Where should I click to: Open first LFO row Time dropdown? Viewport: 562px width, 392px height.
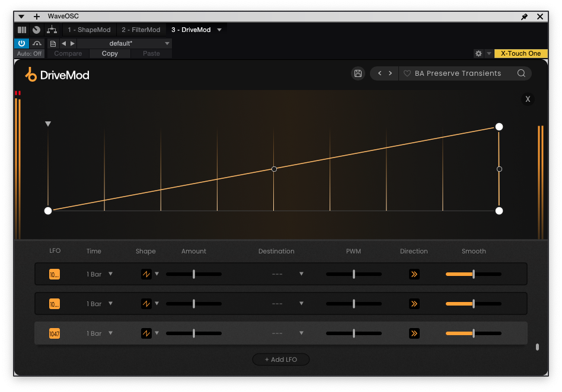pos(100,274)
